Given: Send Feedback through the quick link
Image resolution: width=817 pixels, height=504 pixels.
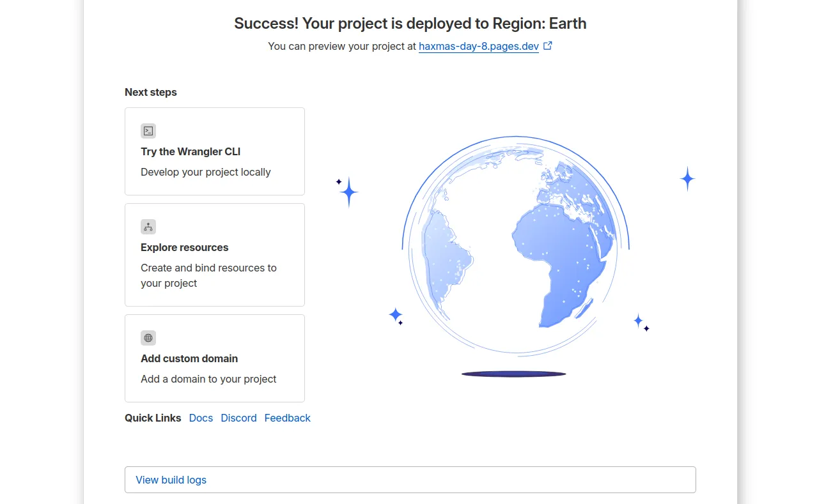Looking at the screenshot, I should click(287, 418).
